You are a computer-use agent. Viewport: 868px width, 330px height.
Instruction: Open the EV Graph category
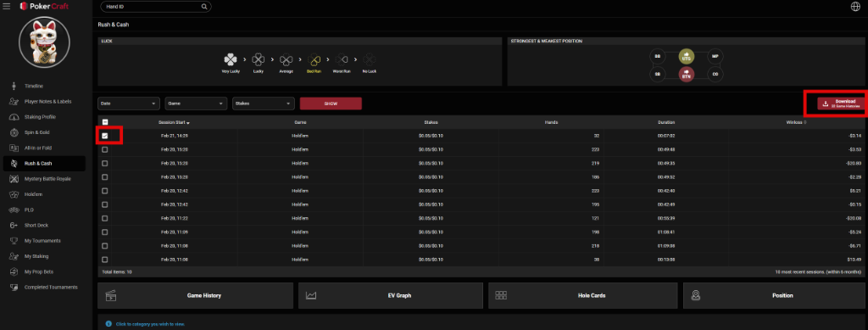[391, 296]
